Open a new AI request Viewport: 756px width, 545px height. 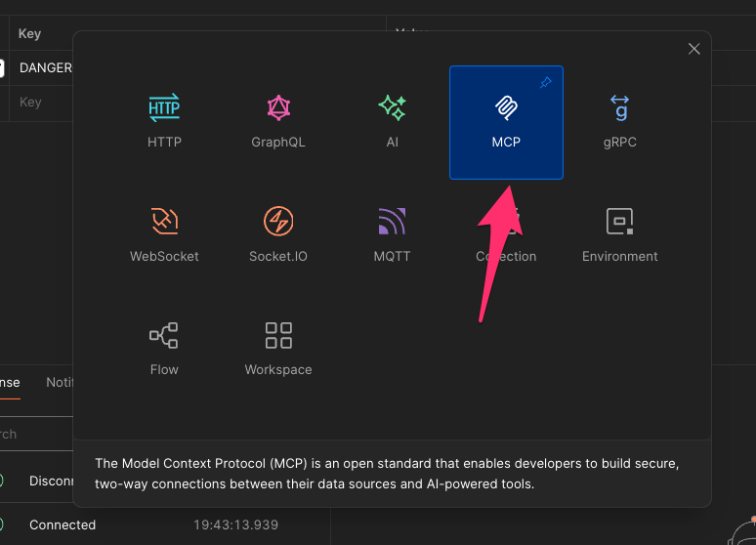tap(392, 122)
